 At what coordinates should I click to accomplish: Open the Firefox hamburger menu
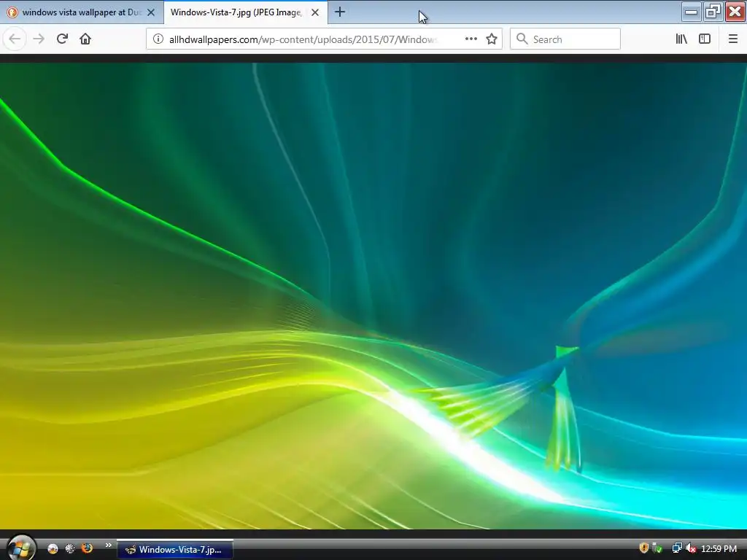(x=733, y=39)
